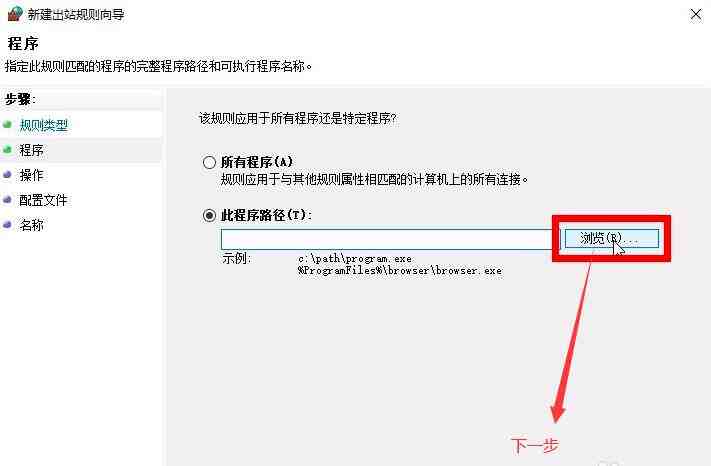Select the 所有程序(A) radio button
Viewport: 711px width, 466px height.
(x=209, y=162)
